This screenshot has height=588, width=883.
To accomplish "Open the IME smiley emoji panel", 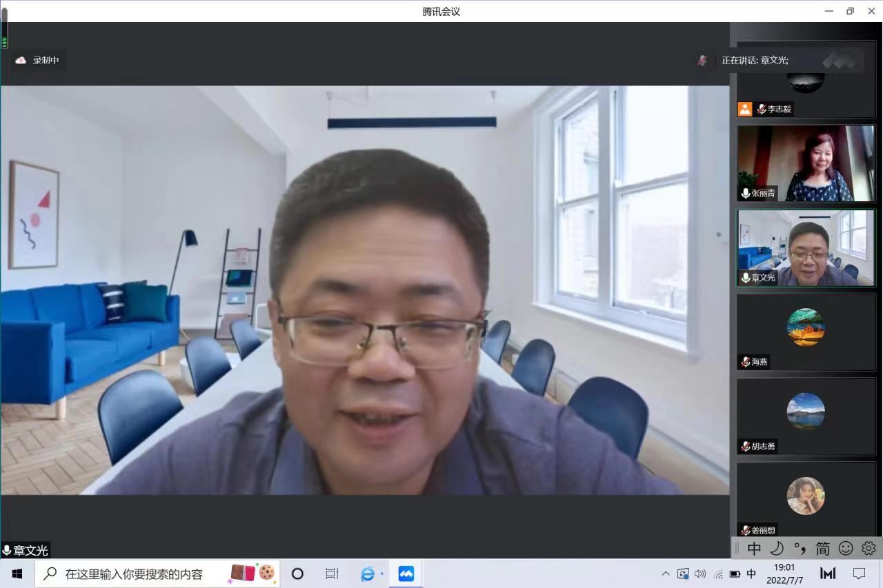I will pyautogui.click(x=845, y=548).
